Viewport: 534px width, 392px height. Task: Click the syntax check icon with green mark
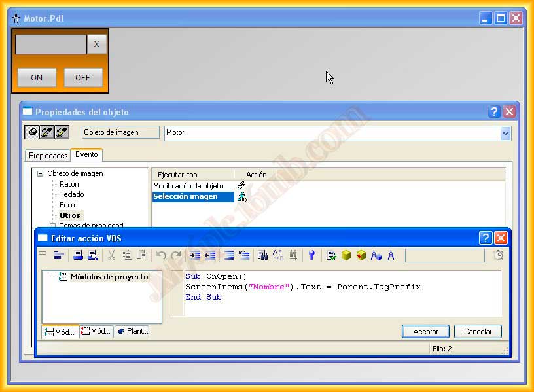coord(332,255)
